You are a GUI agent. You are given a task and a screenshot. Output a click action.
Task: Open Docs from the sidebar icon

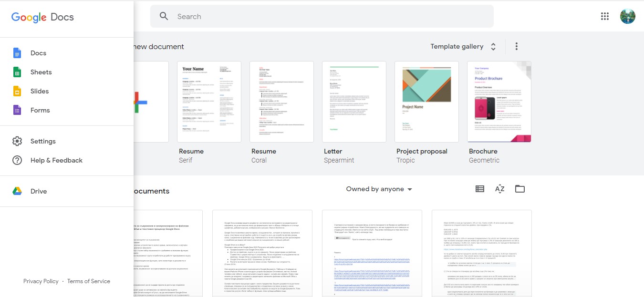pyautogui.click(x=17, y=53)
